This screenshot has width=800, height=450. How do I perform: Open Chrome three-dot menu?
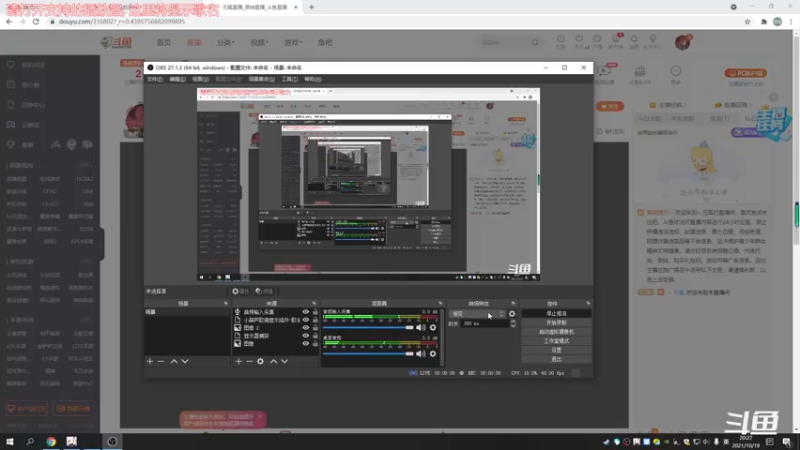[791, 21]
